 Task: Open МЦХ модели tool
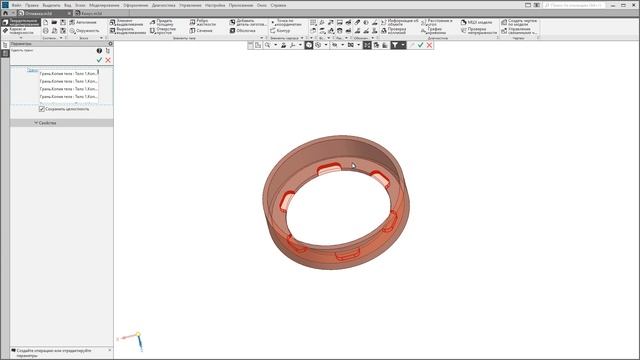[x=477, y=22]
